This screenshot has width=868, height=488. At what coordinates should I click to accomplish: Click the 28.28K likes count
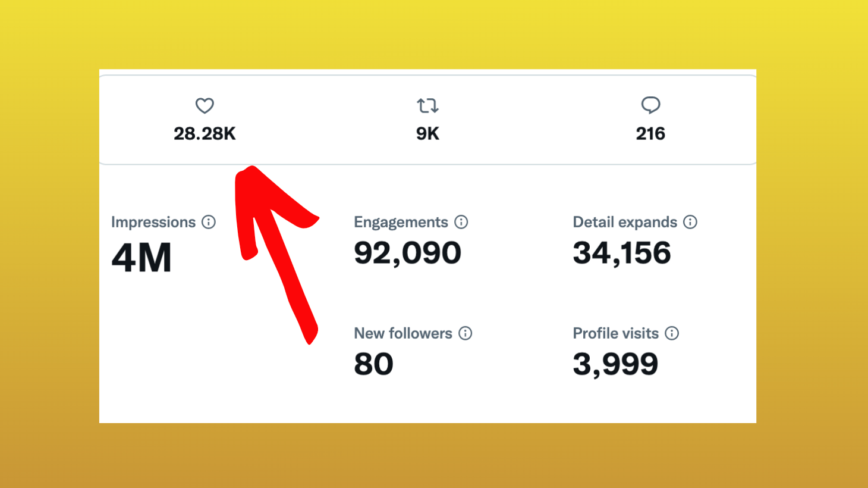(x=205, y=134)
